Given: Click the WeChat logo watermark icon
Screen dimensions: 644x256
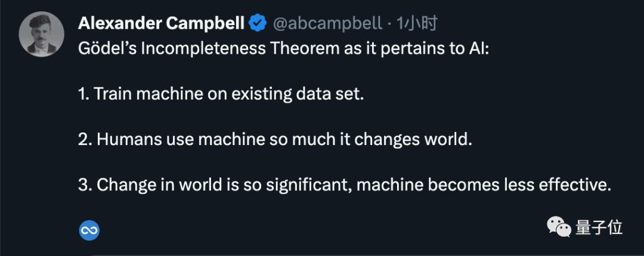Looking at the screenshot, I should tap(559, 227).
